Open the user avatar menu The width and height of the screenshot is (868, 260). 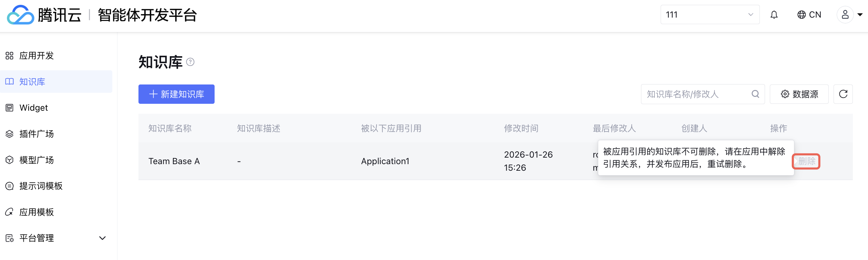pos(845,15)
